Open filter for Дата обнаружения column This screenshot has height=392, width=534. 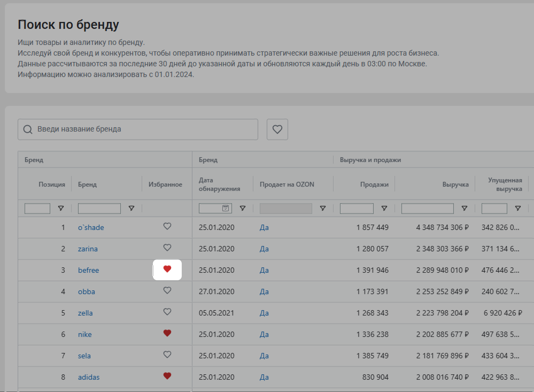click(243, 208)
